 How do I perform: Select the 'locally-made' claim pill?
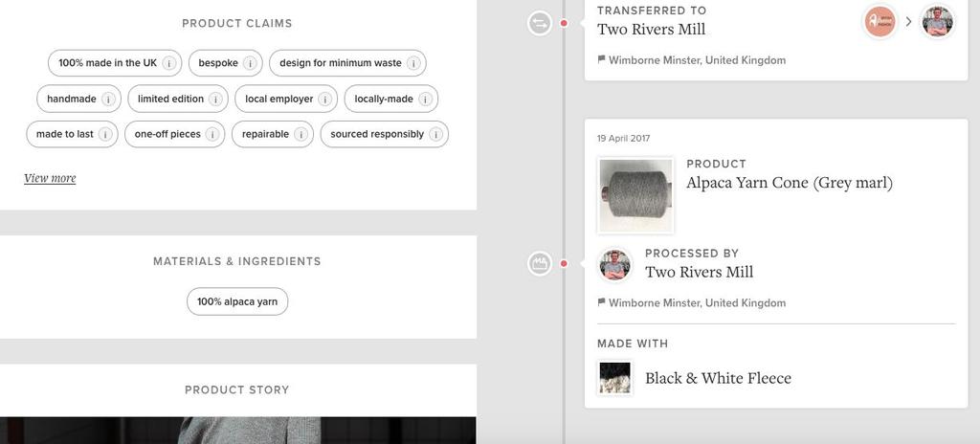point(391,99)
